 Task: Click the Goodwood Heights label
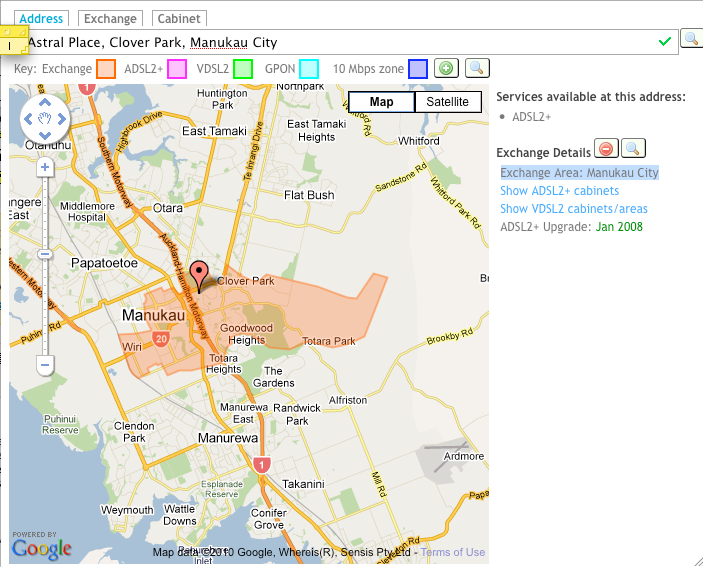247,334
